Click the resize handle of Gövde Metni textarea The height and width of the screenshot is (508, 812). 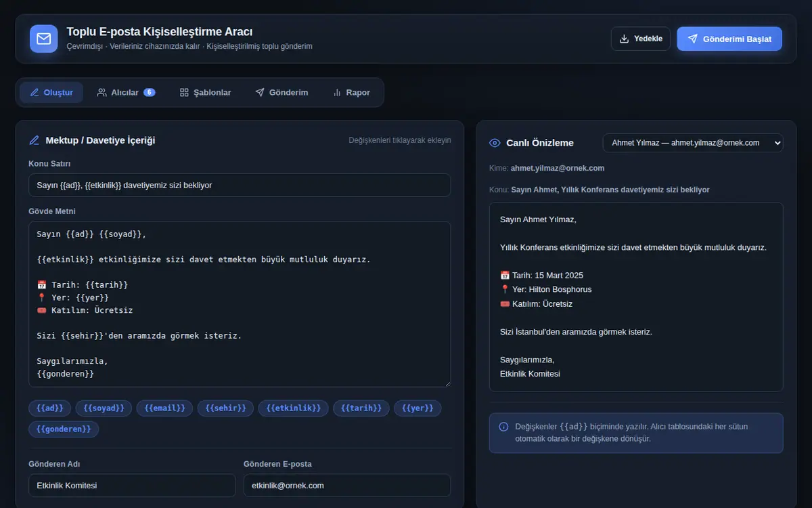[x=447, y=383]
